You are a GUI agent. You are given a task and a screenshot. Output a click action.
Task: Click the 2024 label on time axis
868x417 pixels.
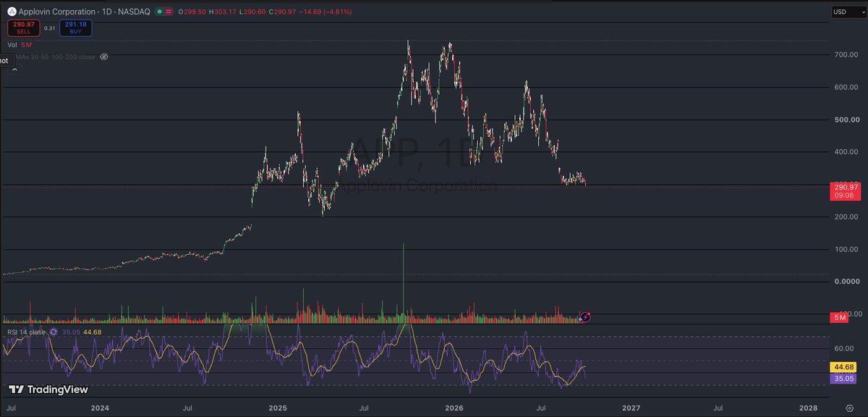[x=100, y=409]
